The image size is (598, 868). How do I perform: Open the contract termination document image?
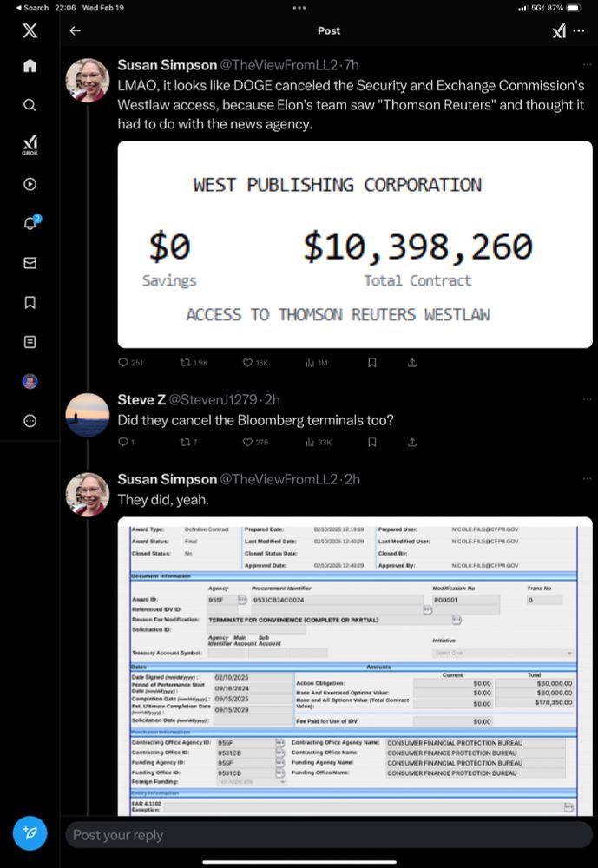pyautogui.click(x=355, y=667)
